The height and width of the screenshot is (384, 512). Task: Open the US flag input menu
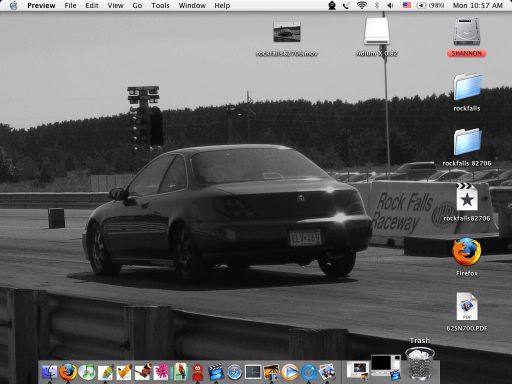click(x=407, y=5)
